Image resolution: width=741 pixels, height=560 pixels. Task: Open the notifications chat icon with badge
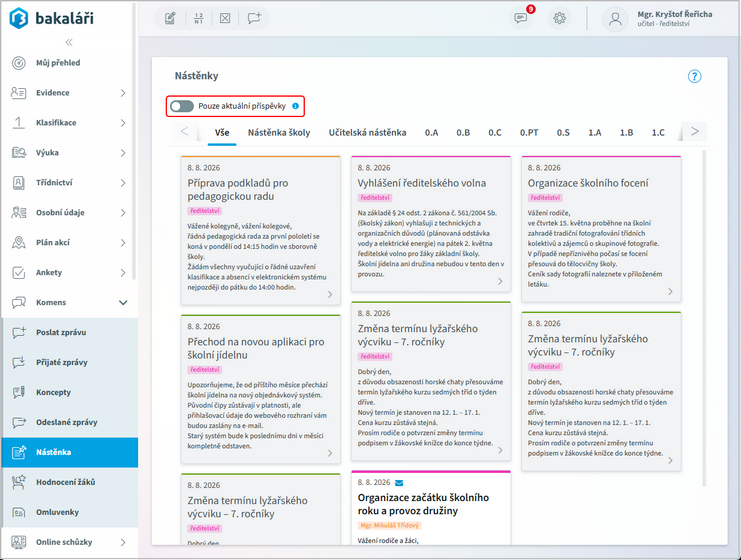click(x=521, y=18)
